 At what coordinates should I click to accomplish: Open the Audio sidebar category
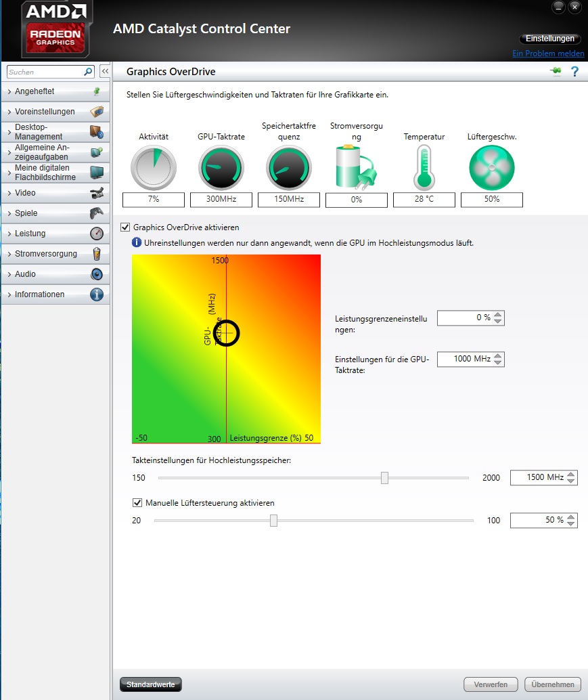(55, 274)
